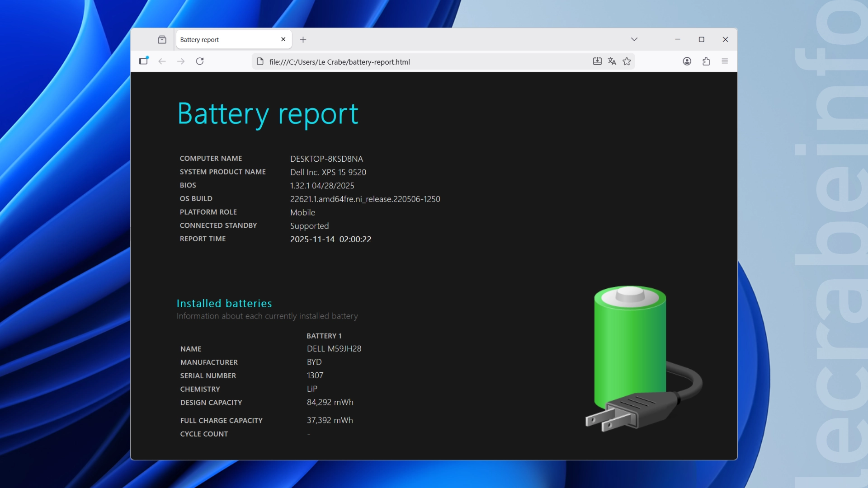This screenshot has height=488, width=868.
Task: Bookmark page with the star icon
Action: pyautogui.click(x=627, y=61)
